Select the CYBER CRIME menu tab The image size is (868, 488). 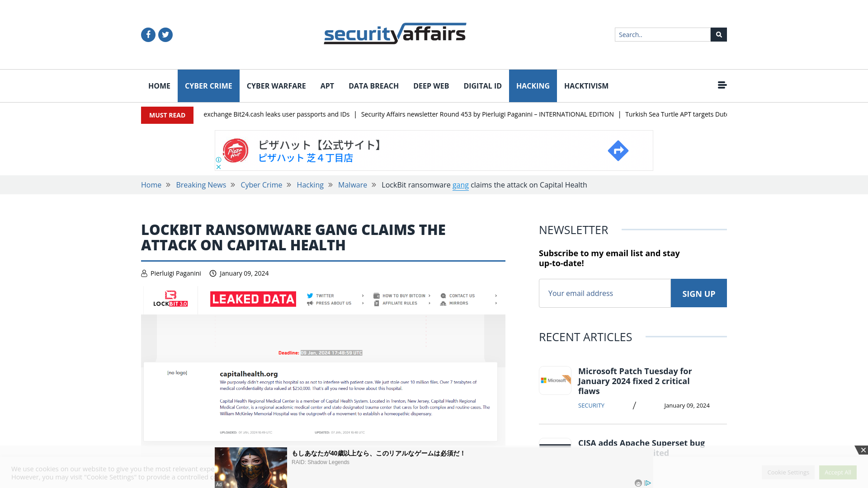click(208, 85)
